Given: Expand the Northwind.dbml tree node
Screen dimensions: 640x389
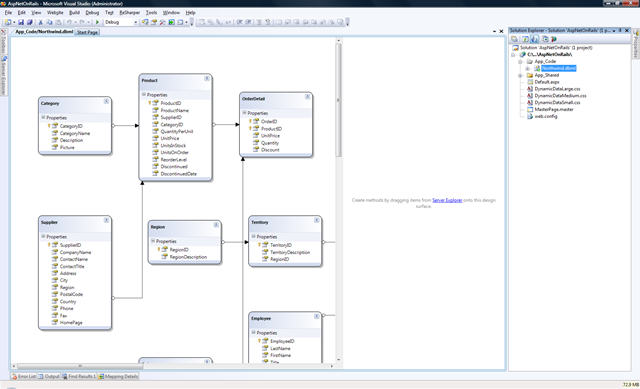Looking at the screenshot, I should 527,69.
